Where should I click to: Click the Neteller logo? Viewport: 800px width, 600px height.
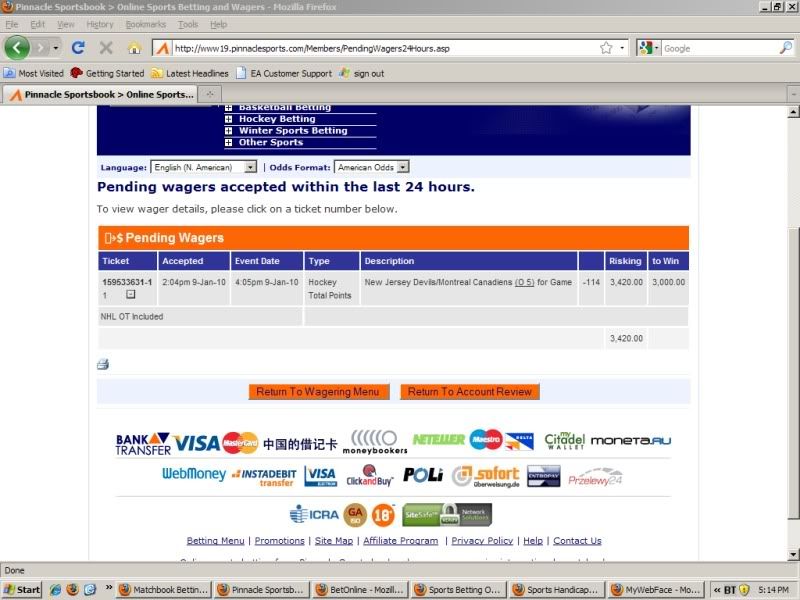coord(439,439)
